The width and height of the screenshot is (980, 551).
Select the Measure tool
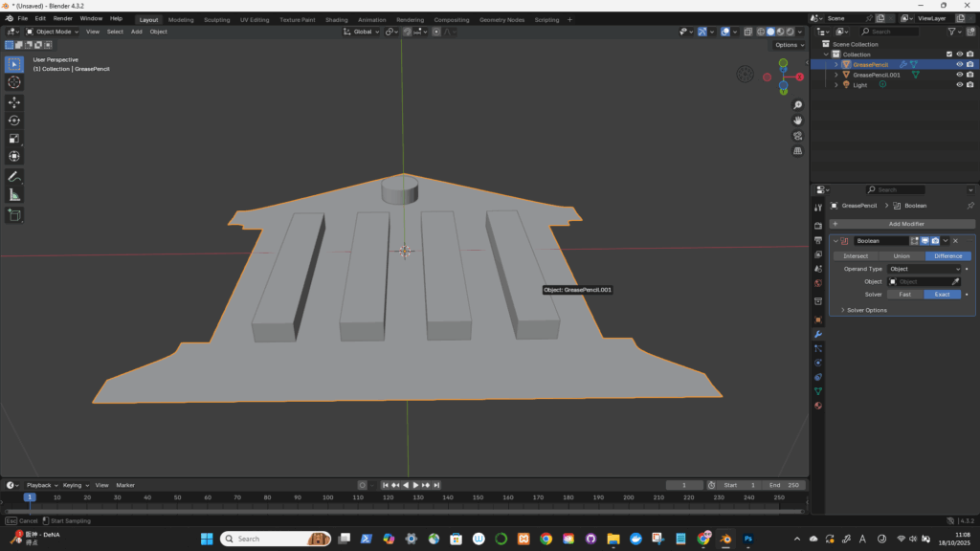pos(14,195)
